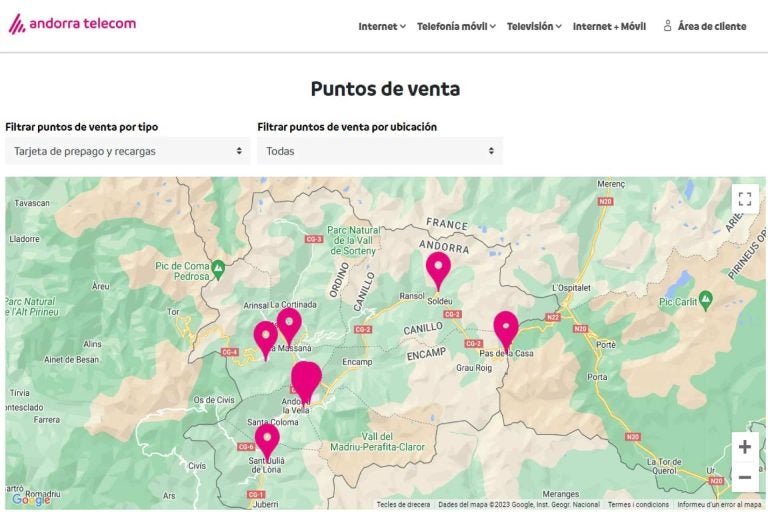The image size is (768, 512).
Task: Click the Ransol map label
Action: click(412, 296)
